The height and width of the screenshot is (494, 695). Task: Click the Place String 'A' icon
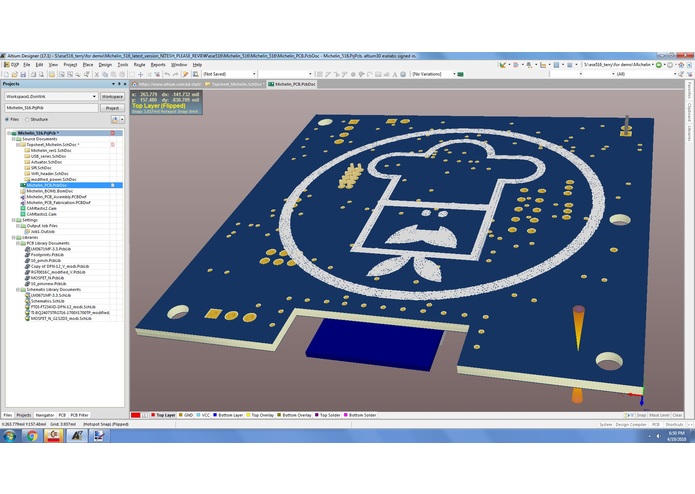[x=394, y=74]
